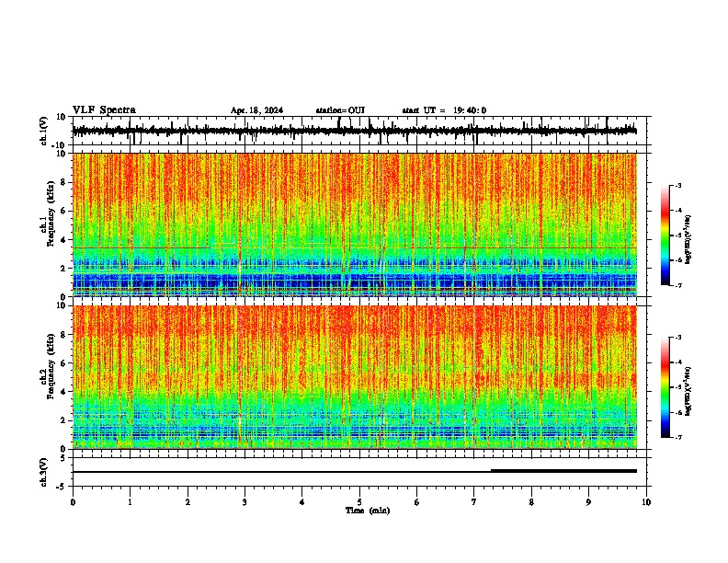Click the ch.2 spectrogram color scale bar

click(665, 387)
